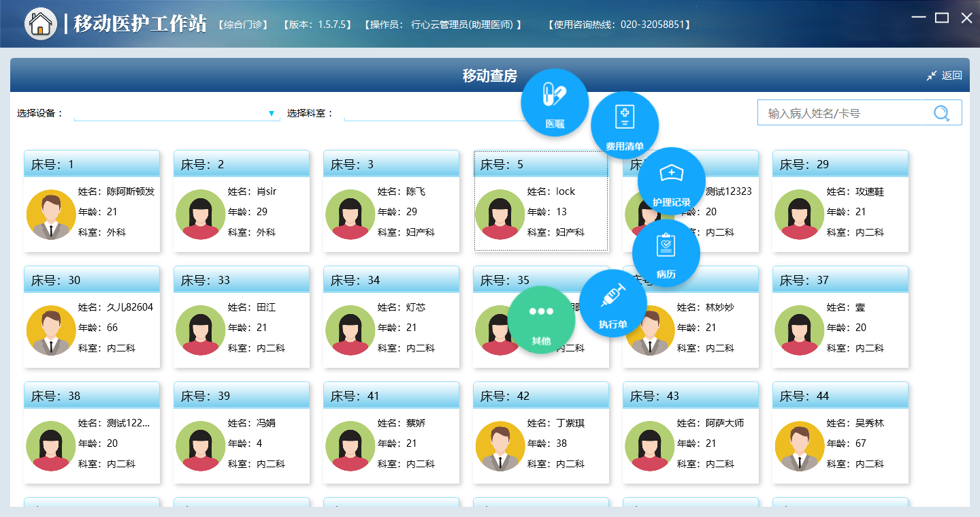The width and height of the screenshot is (980, 517).
Task: Click 科室：妇产科 in bed 3 card
Action: (406, 232)
